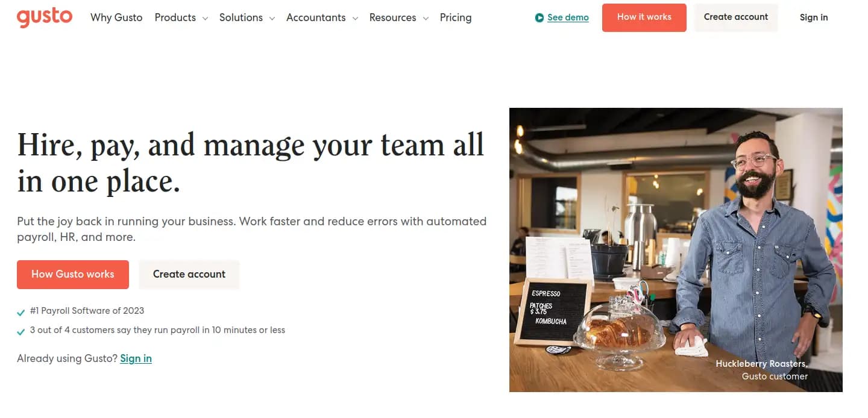Screen dimensions: 868x418
Task: Click Create account below the headline
Action: point(189,275)
